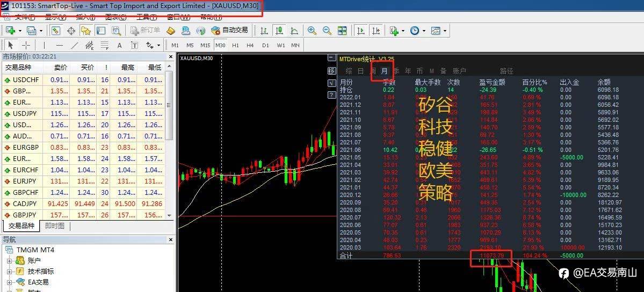The width and height of the screenshot is (644, 292).
Task: Zoom in on the chart
Action: click(x=312, y=31)
